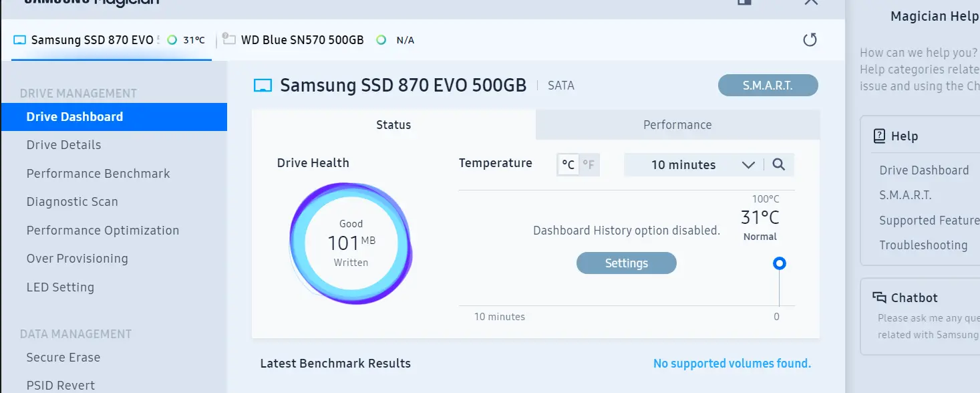Click the WD Blue N/A status ring
980x393 pixels.
pyautogui.click(x=381, y=40)
